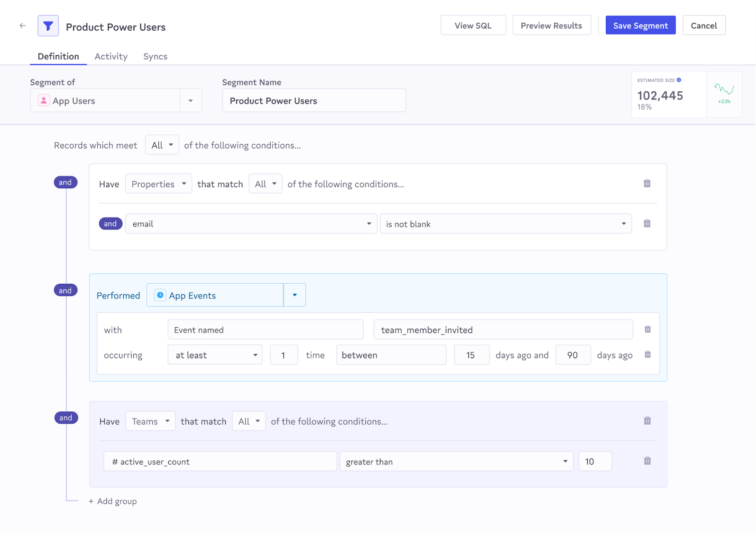Screen dimensions: 756x533
Task: Open the Teams match All dropdown
Action: click(x=249, y=421)
